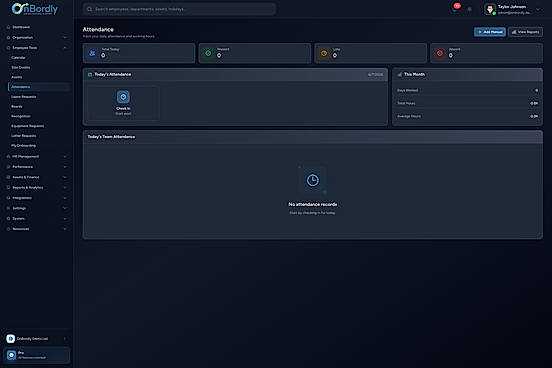
Task: Click the company logo icon at sidebar bottom
Action: (11, 338)
